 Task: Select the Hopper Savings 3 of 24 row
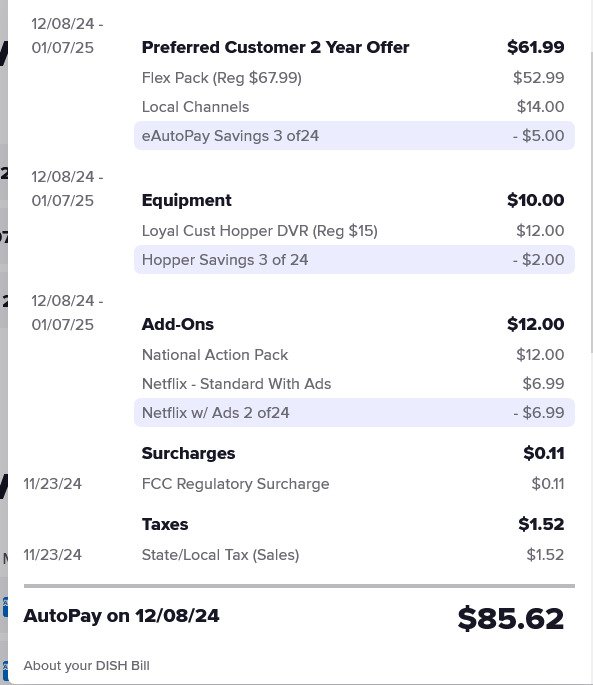354,260
